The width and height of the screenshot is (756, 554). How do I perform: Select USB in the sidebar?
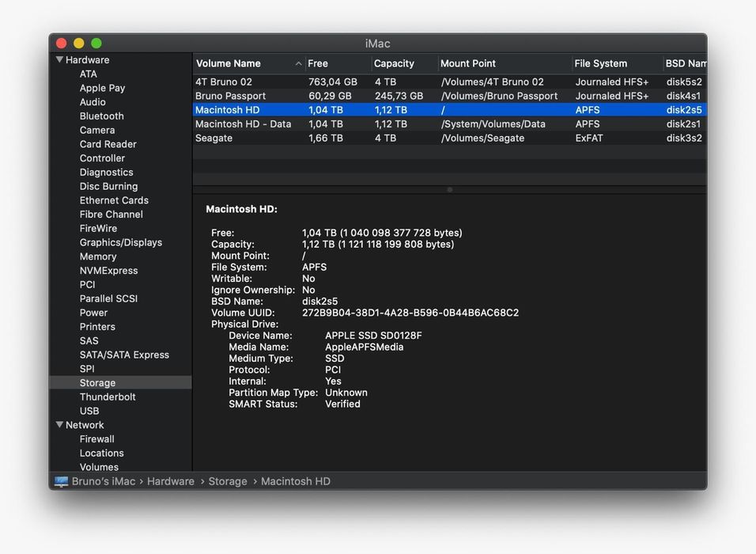coord(89,411)
